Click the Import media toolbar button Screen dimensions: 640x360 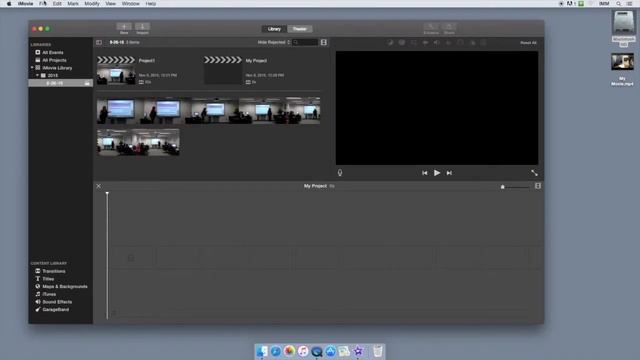(x=142, y=28)
